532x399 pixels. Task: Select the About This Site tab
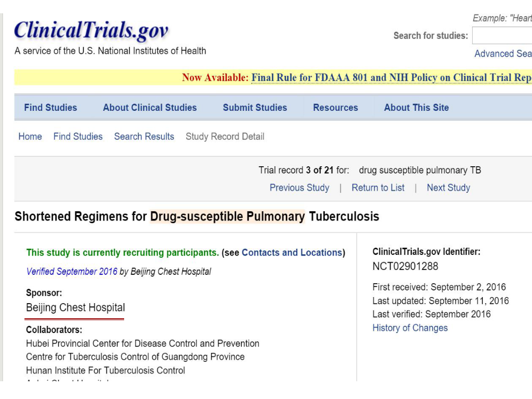pyautogui.click(x=416, y=108)
